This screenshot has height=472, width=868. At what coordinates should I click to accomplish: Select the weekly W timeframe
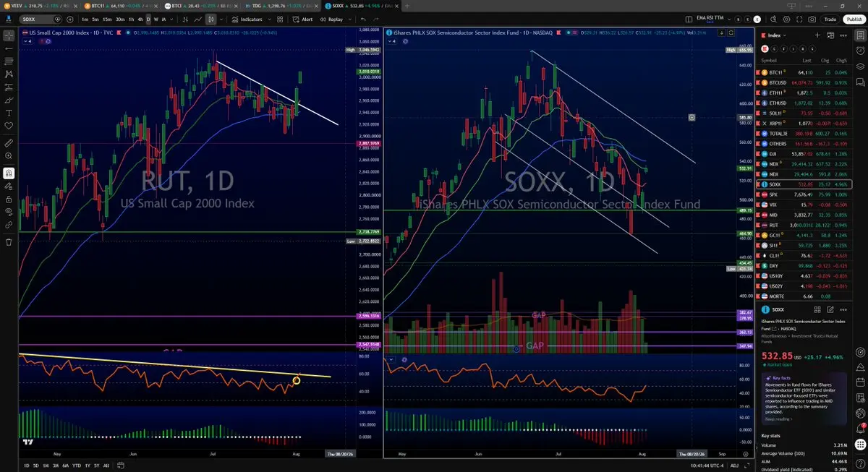pos(156,19)
